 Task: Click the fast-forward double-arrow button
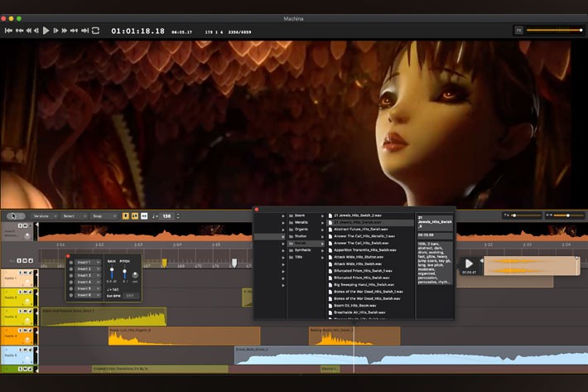(64, 31)
